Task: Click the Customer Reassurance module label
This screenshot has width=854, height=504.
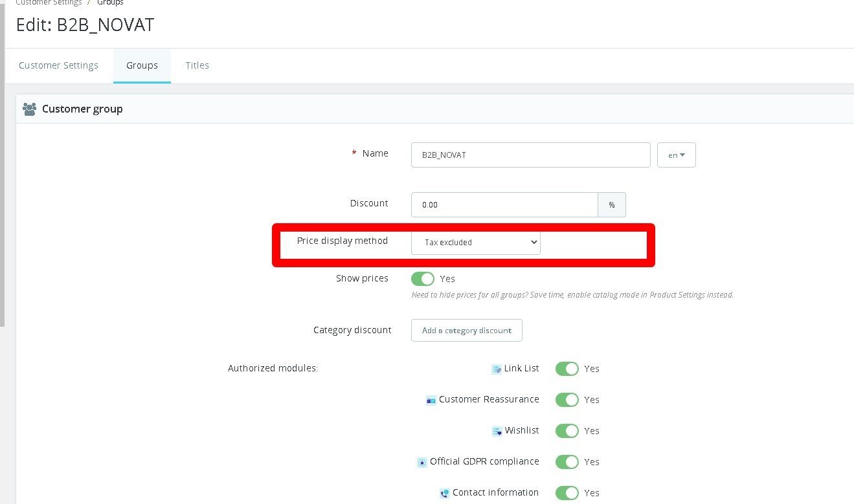Action: coord(489,399)
